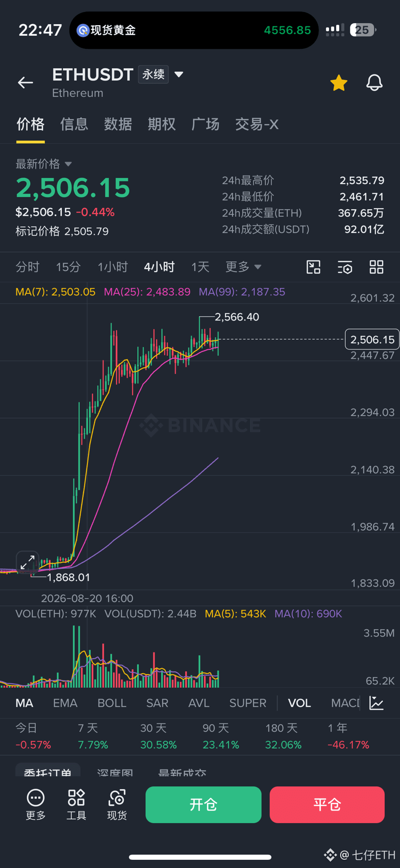Tap the 30 天 30.58% performance
This screenshot has width=400, height=868.
158,736
